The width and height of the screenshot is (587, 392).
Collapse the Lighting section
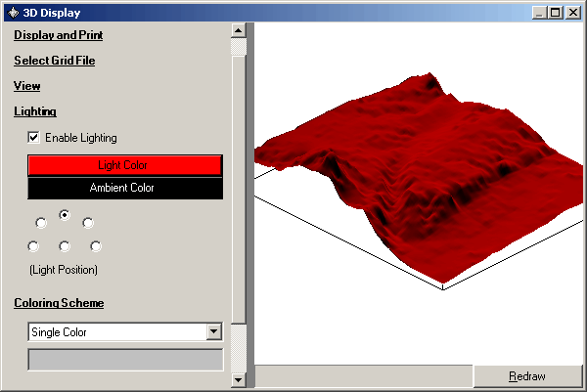coord(35,111)
